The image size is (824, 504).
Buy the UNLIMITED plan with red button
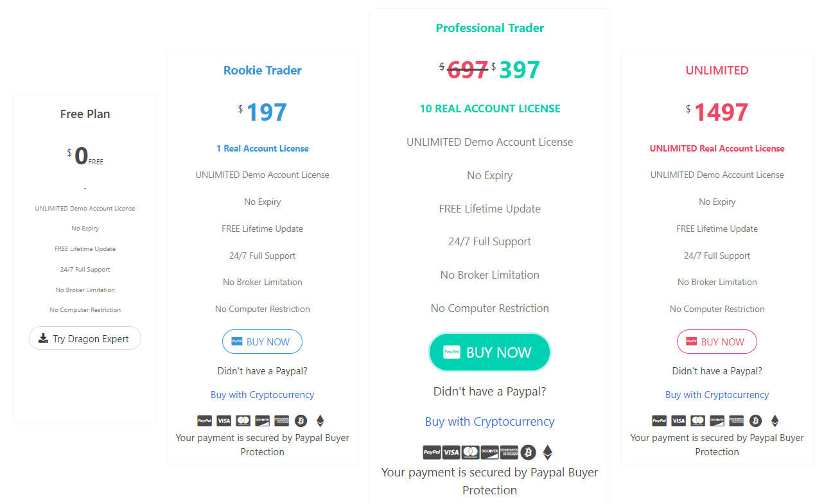(x=717, y=342)
